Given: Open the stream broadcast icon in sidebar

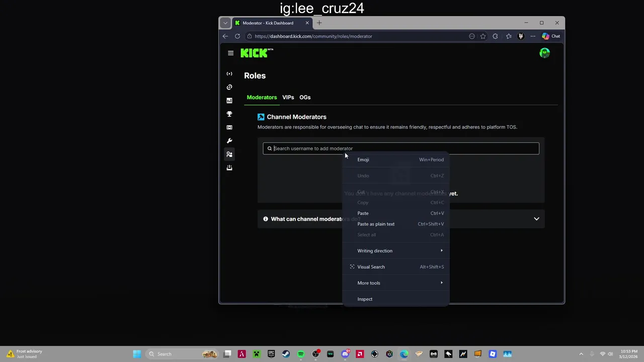Looking at the screenshot, I should (229, 74).
